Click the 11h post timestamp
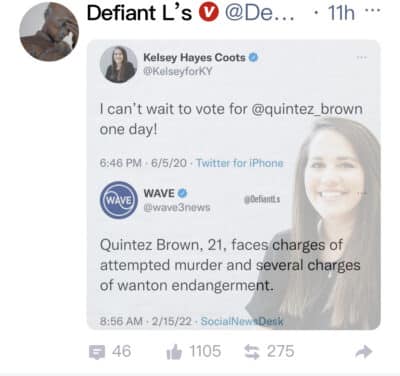 [x=341, y=13]
